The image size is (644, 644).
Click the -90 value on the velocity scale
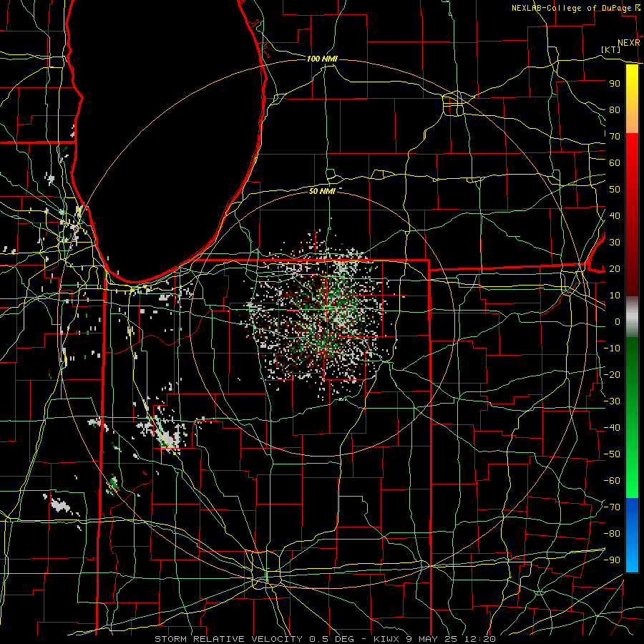pyautogui.click(x=612, y=560)
